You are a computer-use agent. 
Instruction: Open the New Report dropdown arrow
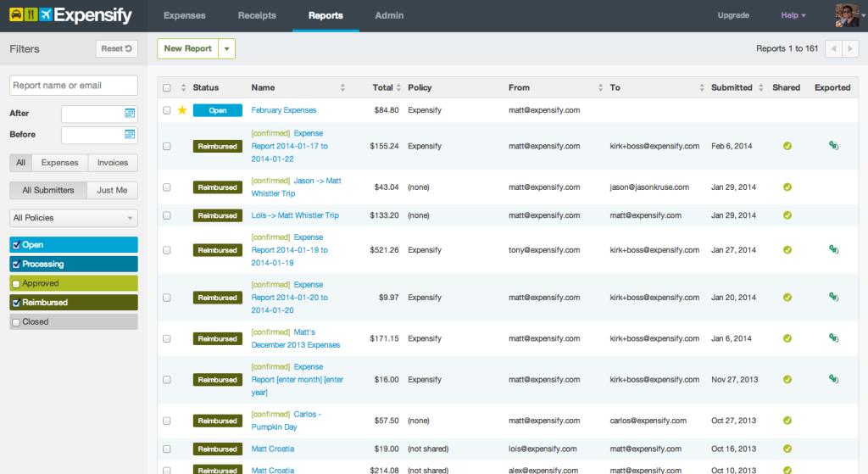point(226,49)
